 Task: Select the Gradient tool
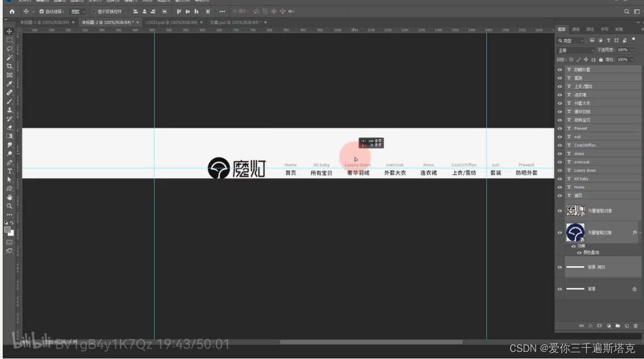[x=9, y=136]
